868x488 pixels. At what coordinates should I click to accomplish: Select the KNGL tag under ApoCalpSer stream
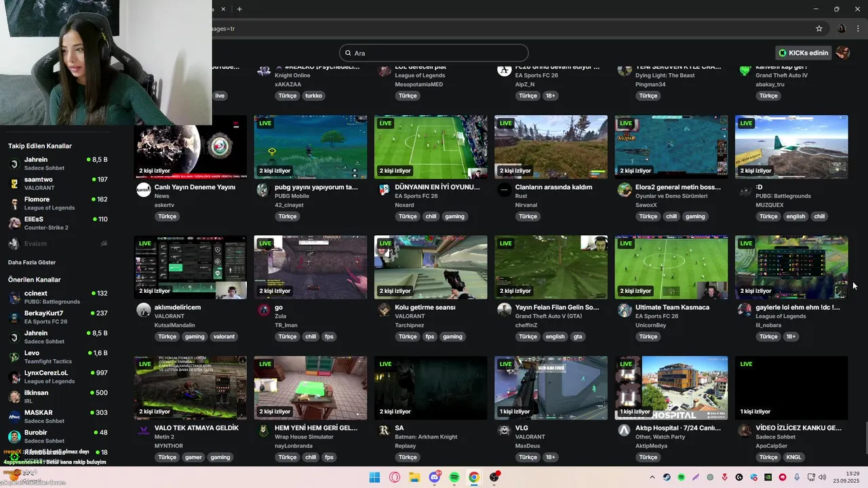point(793,457)
